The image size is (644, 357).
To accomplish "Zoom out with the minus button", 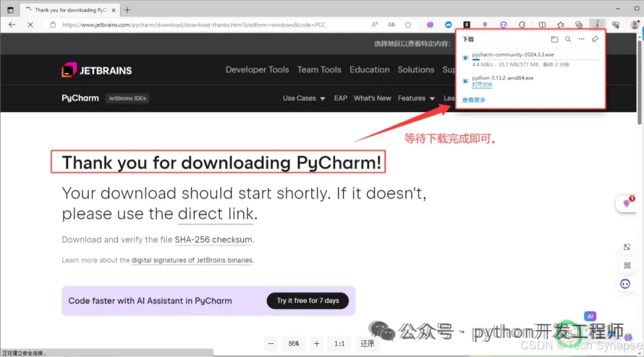I will (x=271, y=343).
